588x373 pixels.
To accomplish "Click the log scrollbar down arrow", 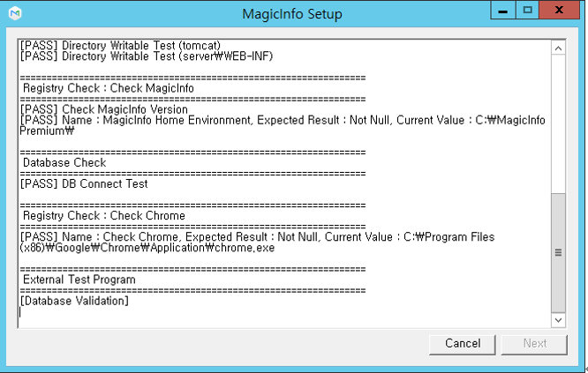I will pyautogui.click(x=557, y=319).
